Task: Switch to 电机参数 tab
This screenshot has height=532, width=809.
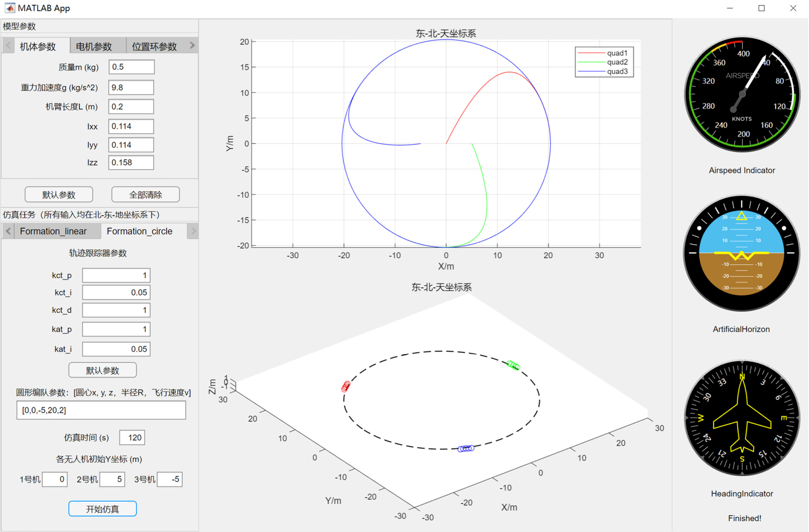Action: [94, 46]
